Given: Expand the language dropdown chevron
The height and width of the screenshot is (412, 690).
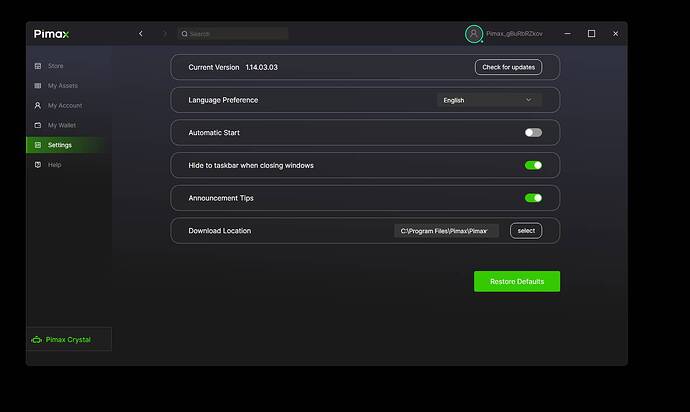Looking at the screenshot, I should tap(529, 100).
